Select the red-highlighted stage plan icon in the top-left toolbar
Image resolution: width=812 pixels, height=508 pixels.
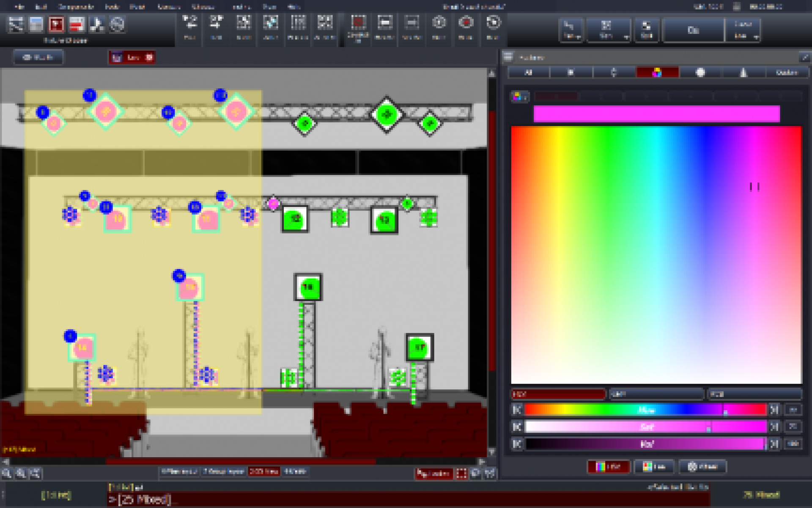click(56, 24)
